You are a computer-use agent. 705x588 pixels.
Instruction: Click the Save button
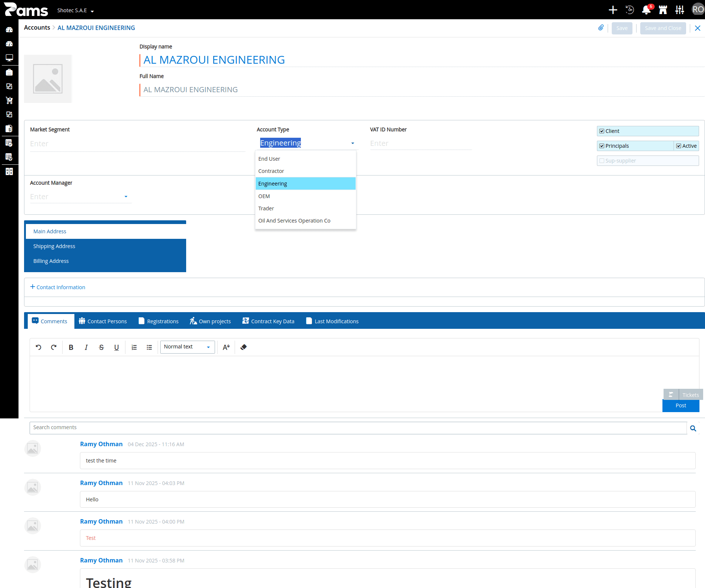pyautogui.click(x=622, y=28)
